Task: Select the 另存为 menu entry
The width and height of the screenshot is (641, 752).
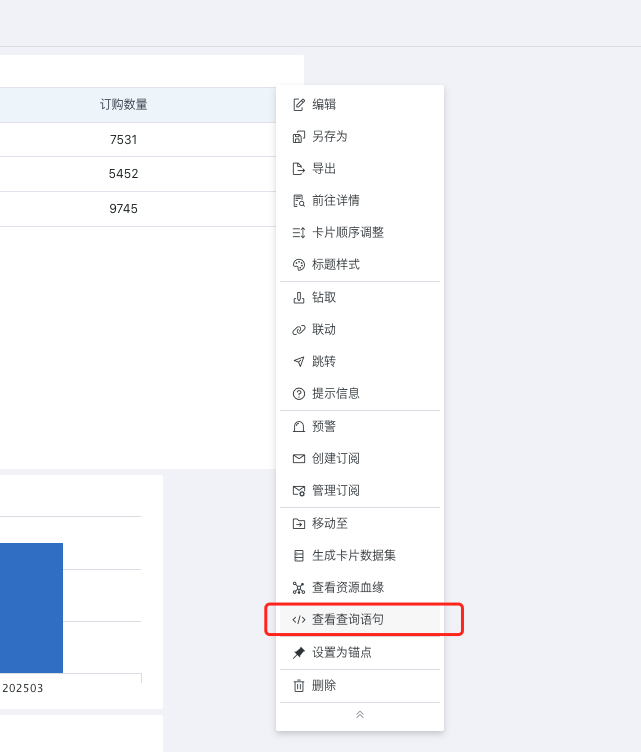Action: click(360, 137)
